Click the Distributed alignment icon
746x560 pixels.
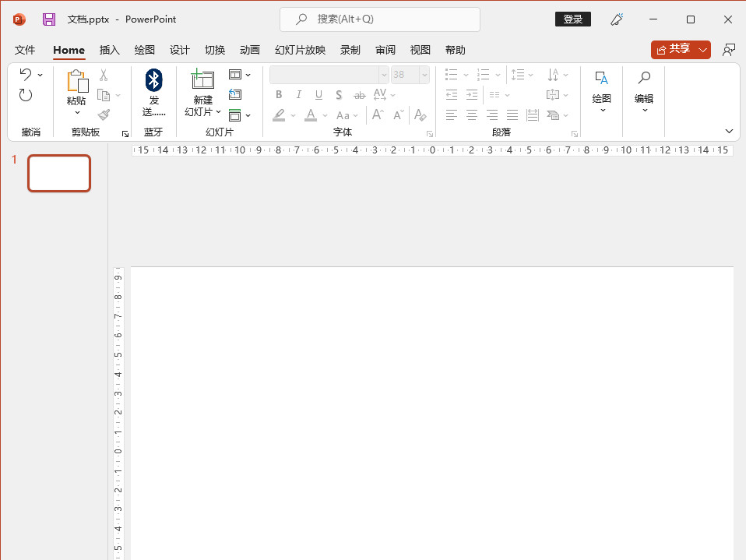pyautogui.click(x=533, y=114)
